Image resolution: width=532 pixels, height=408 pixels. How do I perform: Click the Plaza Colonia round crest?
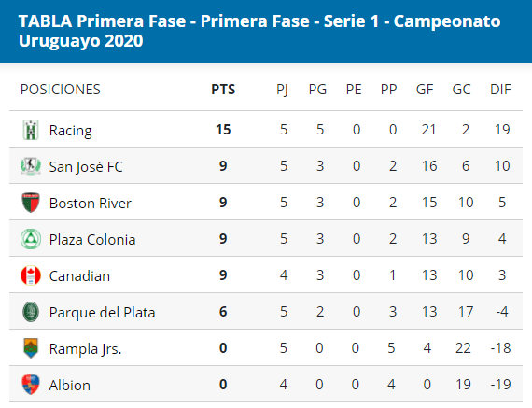pyautogui.click(x=31, y=239)
